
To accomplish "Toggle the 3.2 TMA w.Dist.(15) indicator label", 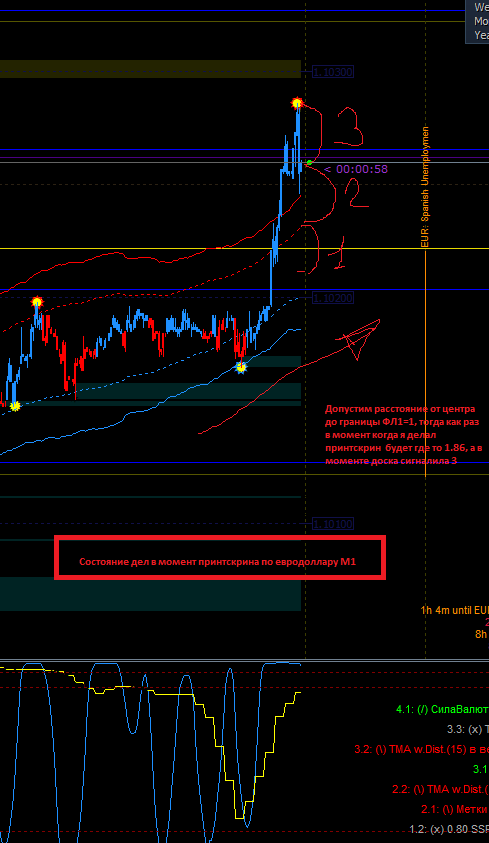I will pos(422,749).
